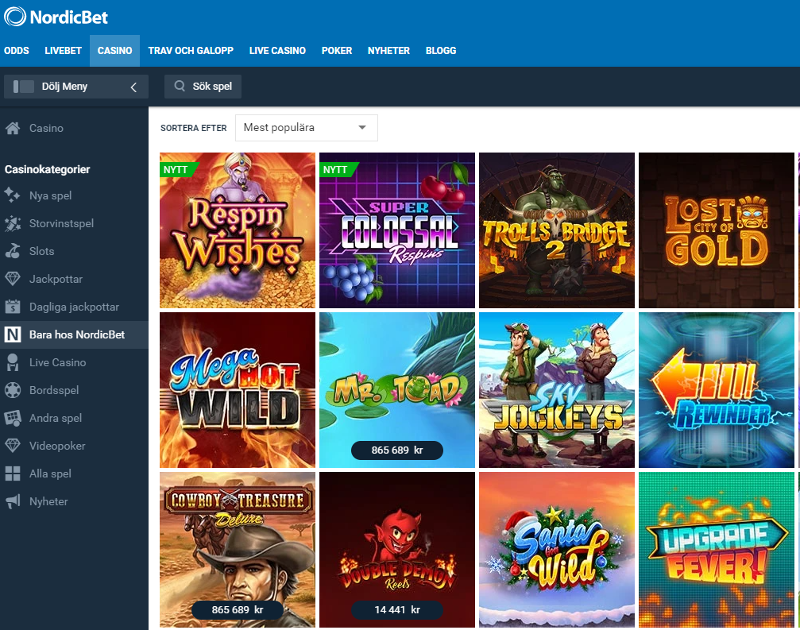
Task: Open the POKER tab
Action: tap(337, 51)
